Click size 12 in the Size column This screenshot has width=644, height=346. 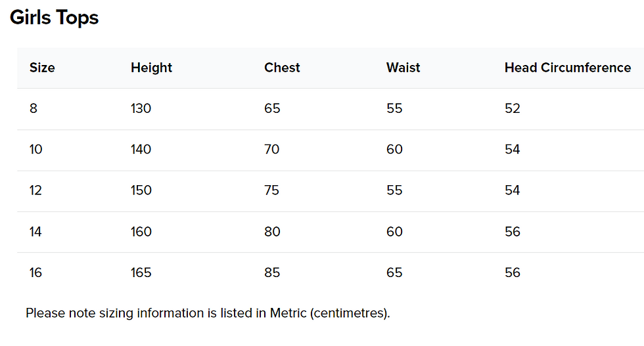click(35, 190)
